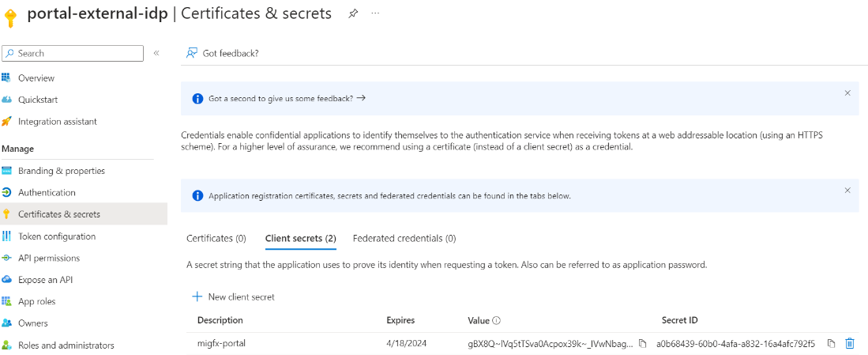
Task: Click the Integration assistant rocket icon
Action: pos(6,121)
